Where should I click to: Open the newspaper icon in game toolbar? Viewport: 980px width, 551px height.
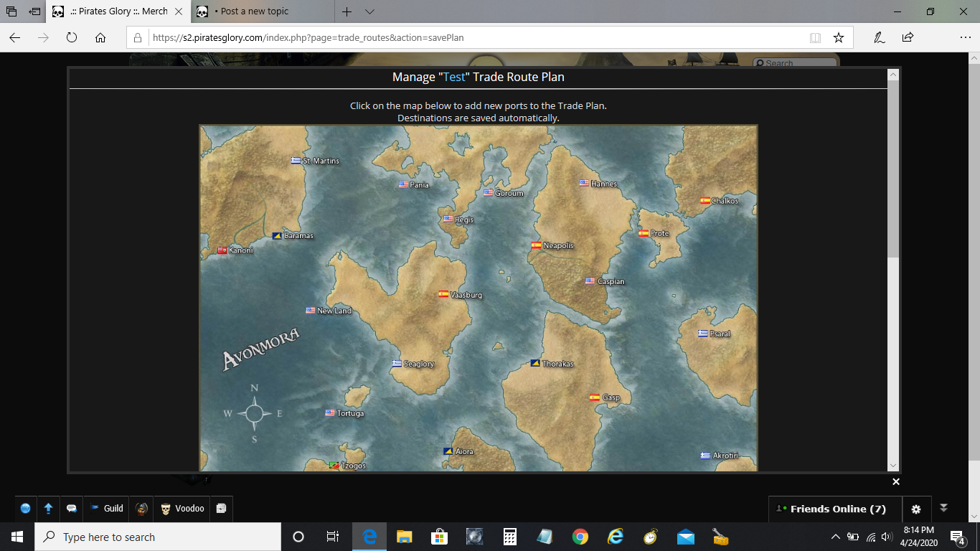(x=221, y=509)
